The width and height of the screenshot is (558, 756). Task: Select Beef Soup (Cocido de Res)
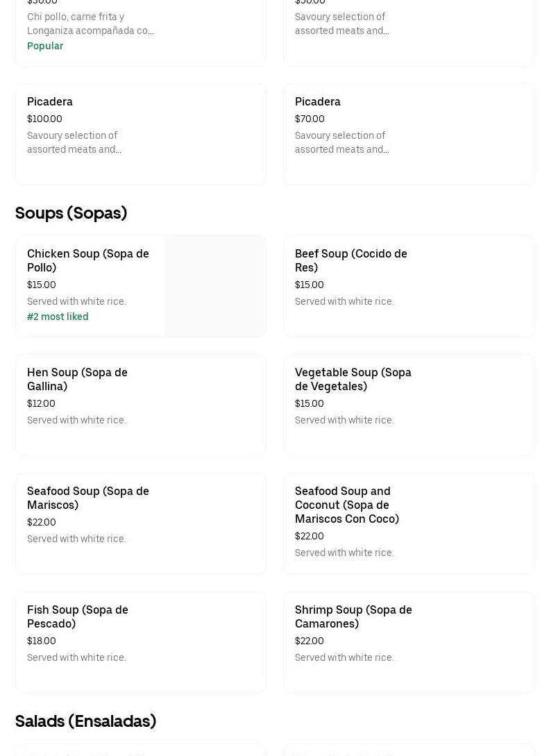350,260
